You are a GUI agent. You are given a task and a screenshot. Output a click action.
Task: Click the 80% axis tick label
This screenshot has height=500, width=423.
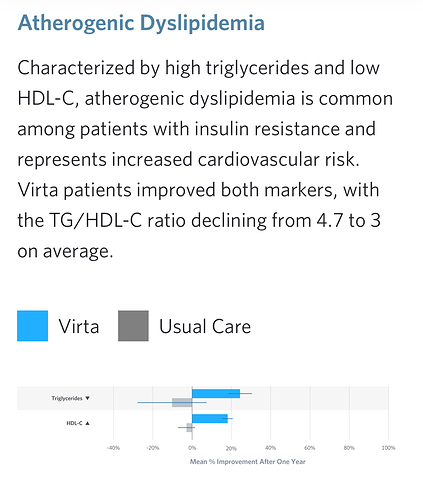coord(349,448)
